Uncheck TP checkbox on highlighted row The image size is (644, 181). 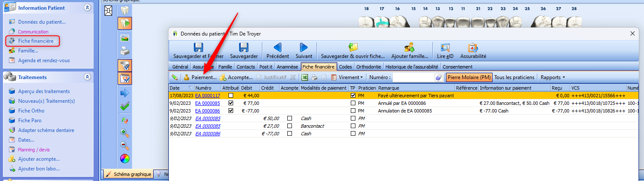pyautogui.click(x=353, y=96)
